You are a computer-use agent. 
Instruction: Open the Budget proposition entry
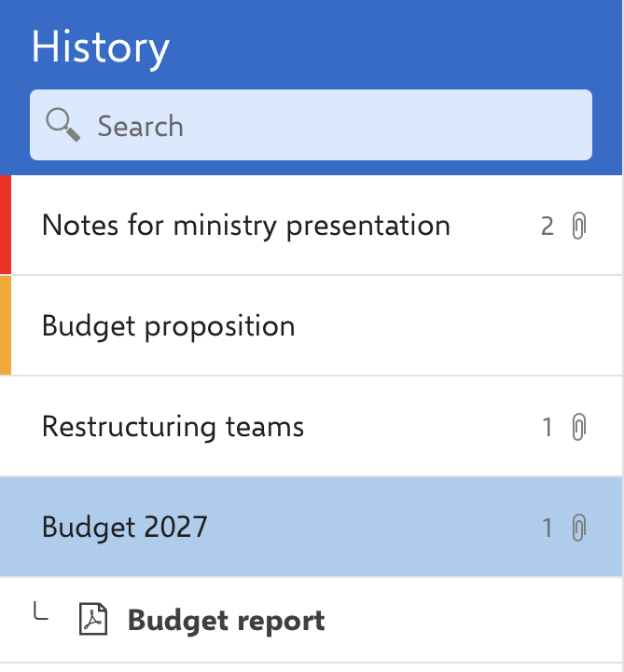[311, 325]
